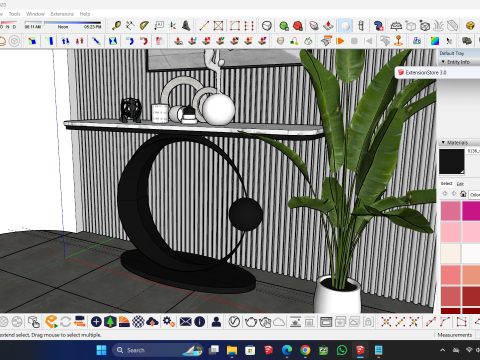Screen dimensions: 480x360
Task: Click the orange play button in toolbar
Action: [340, 41]
